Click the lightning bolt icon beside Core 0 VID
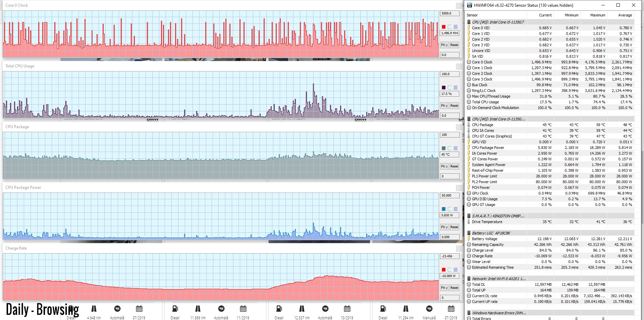The width and height of the screenshot is (644, 320). coord(469,28)
